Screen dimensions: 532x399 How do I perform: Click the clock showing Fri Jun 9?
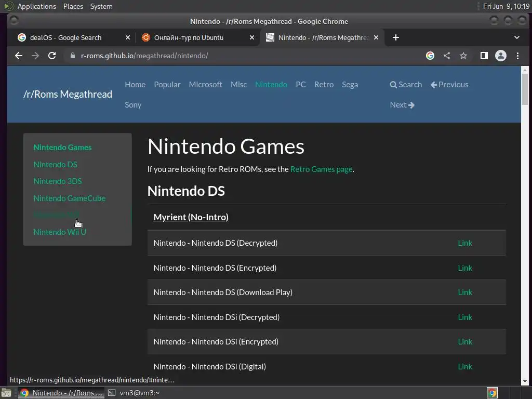click(x=506, y=6)
